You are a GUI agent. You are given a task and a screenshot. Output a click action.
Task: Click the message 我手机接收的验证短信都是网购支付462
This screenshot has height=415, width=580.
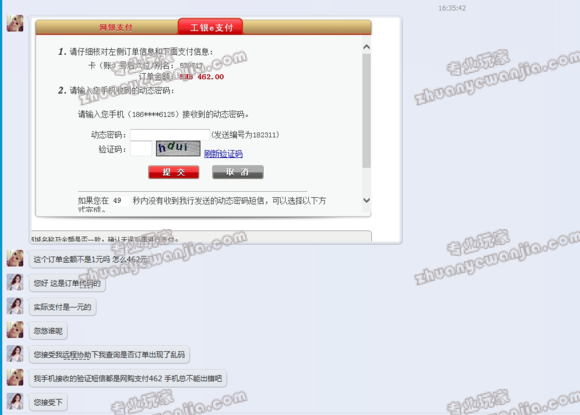pos(128,378)
